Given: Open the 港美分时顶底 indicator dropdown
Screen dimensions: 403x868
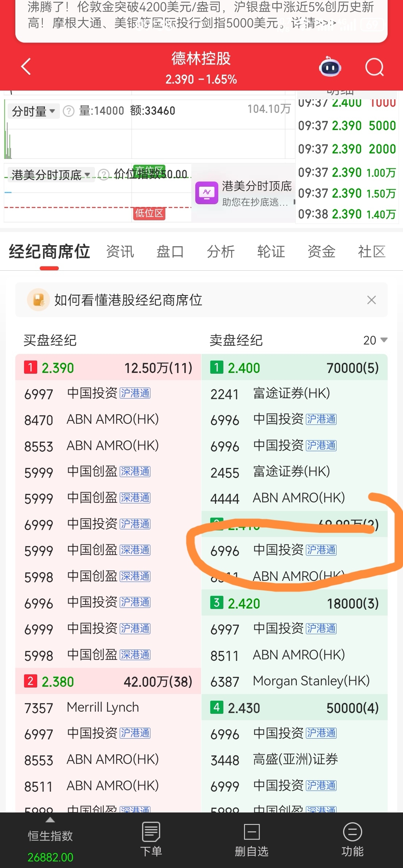Looking at the screenshot, I should click(x=51, y=175).
